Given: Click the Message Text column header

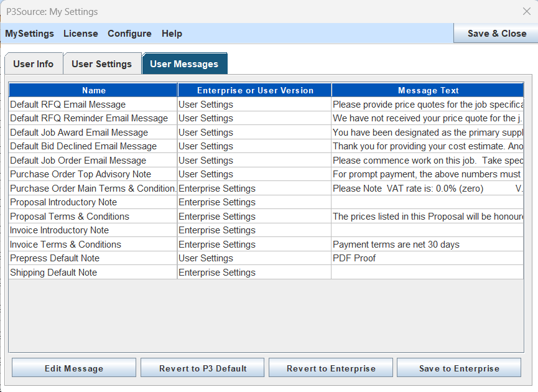Looking at the screenshot, I should [x=429, y=90].
